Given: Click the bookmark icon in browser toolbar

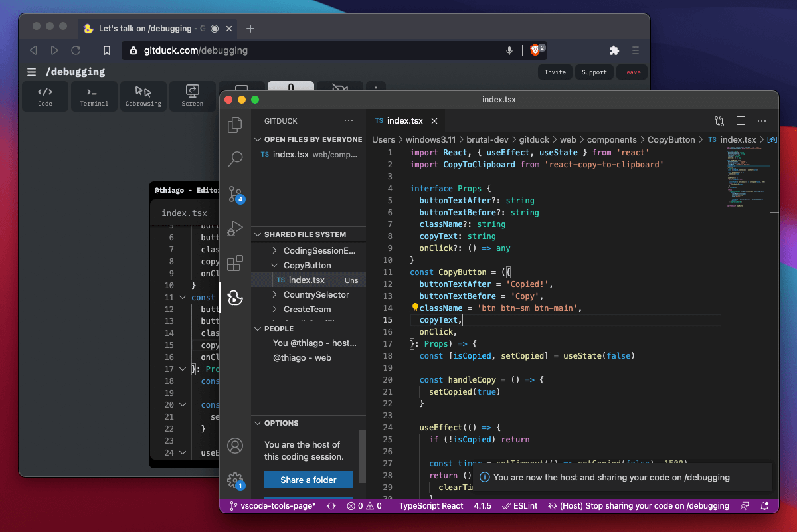Looking at the screenshot, I should click(107, 50).
